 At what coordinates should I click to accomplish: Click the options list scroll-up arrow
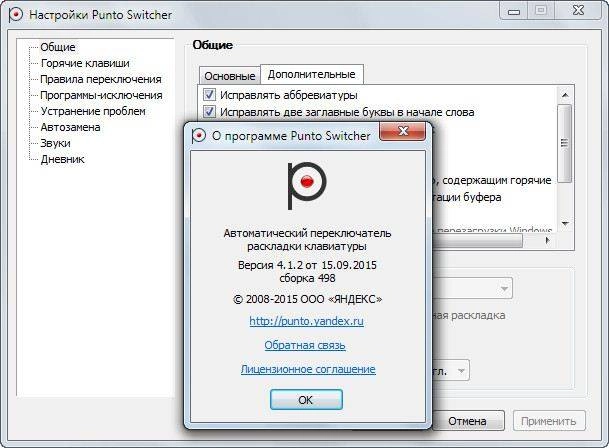pos(565,95)
